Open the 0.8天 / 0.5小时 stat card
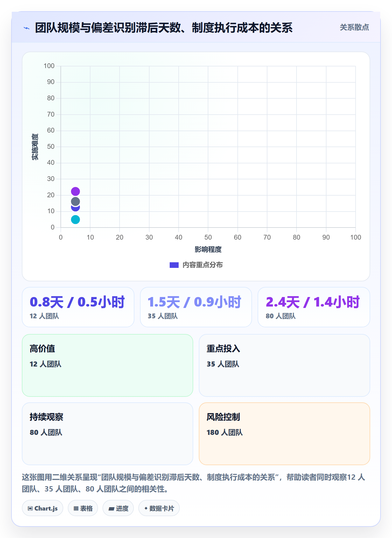Image resolution: width=392 pixels, height=538 pixels. coord(78,307)
